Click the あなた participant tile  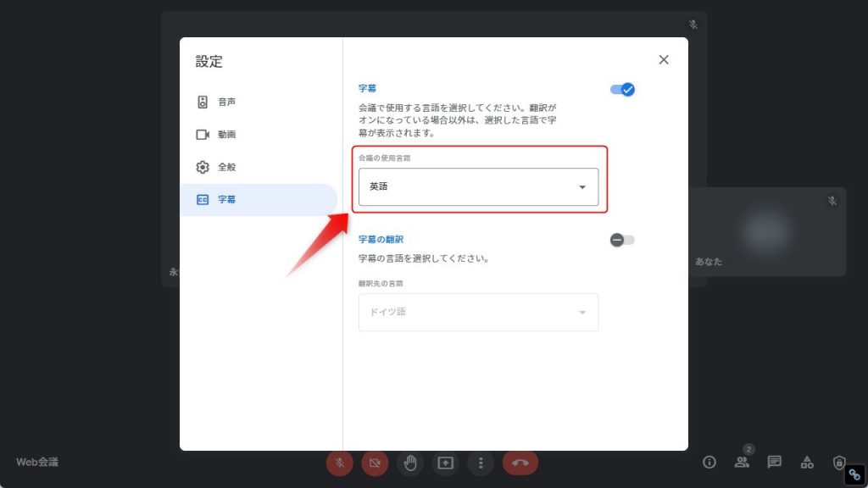coord(767,232)
